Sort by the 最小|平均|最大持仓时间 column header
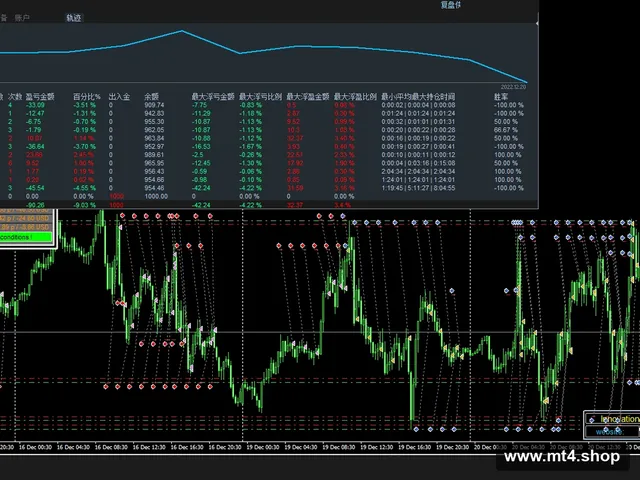 [418, 97]
